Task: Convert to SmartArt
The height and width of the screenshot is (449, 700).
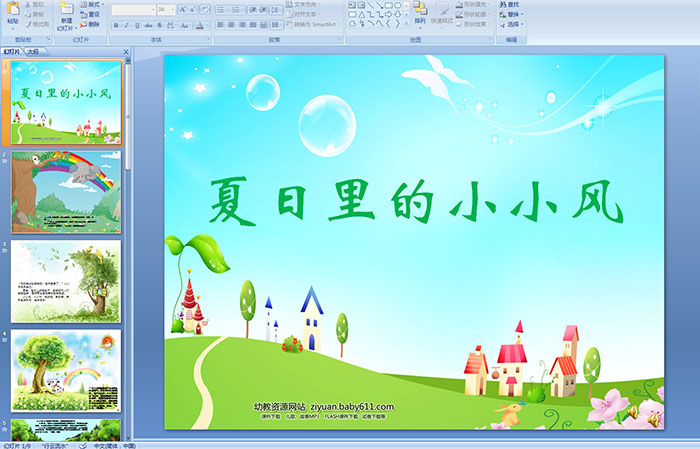Action: [313, 24]
